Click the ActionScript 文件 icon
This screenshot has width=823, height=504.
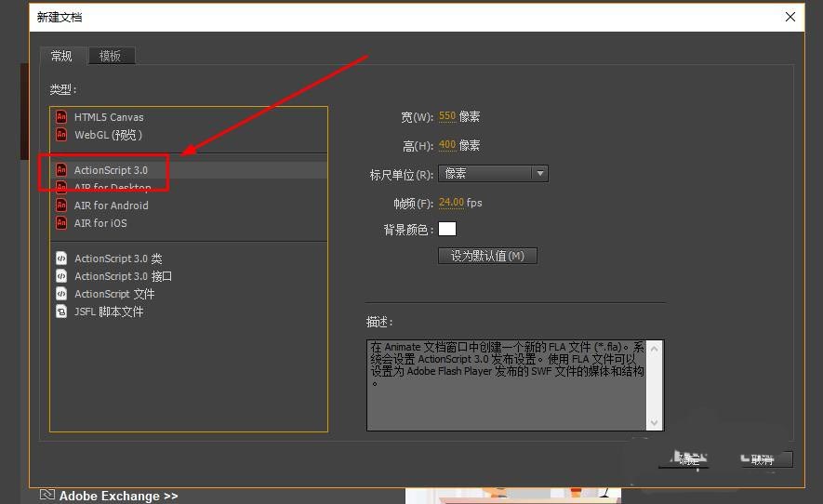coord(61,294)
